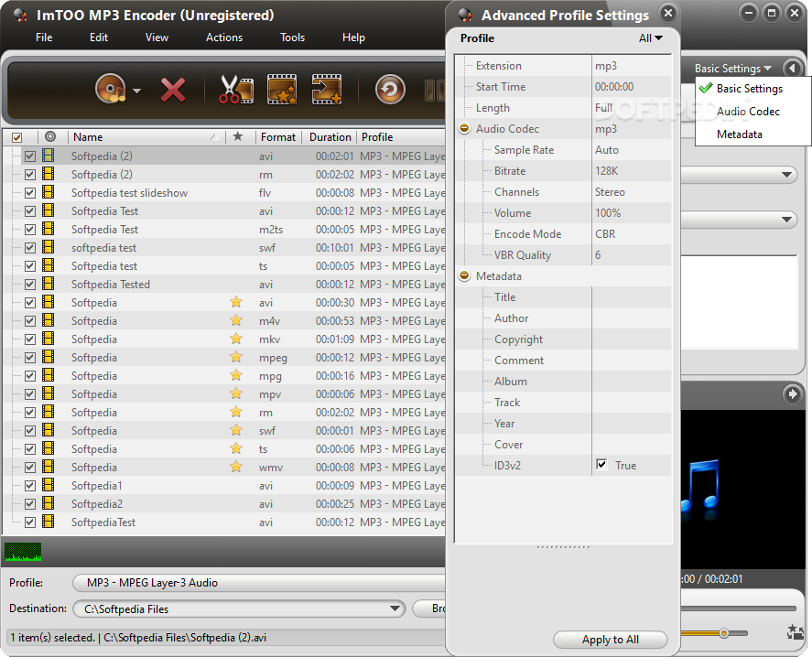The image size is (812, 657).
Task: Collapse the Metadata group
Action: [x=464, y=276]
